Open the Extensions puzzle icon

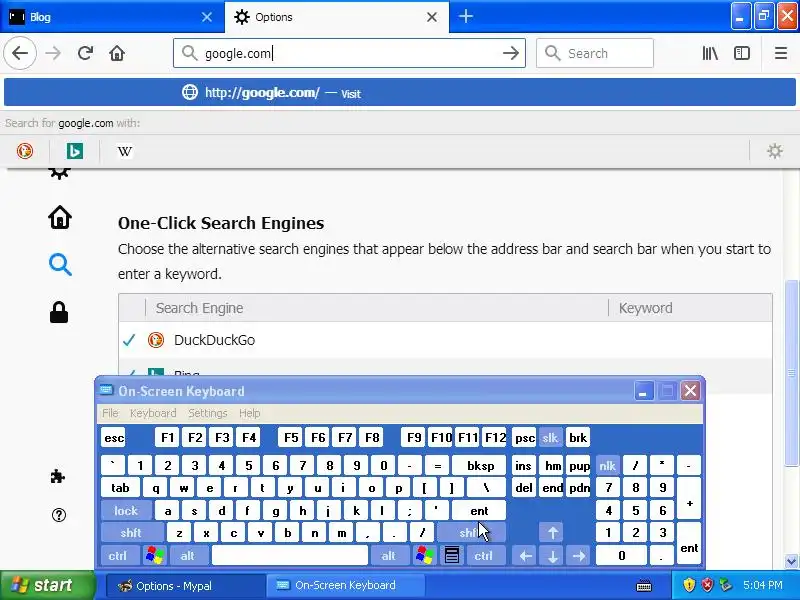click(58, 477)
